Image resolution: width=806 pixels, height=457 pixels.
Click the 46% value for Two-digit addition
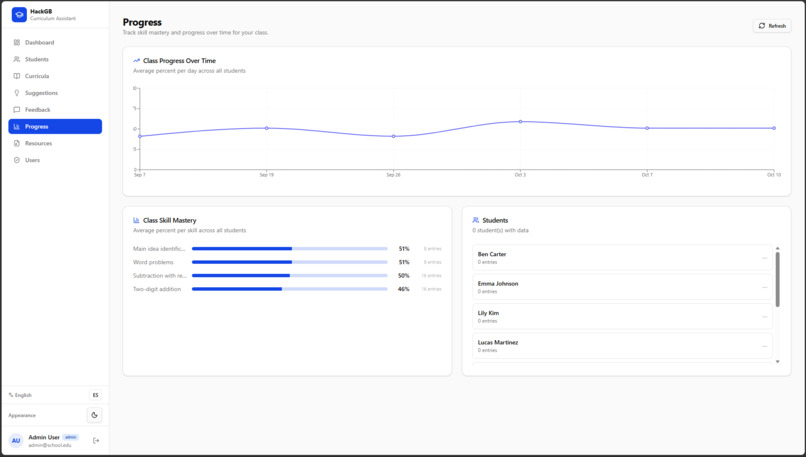click(x=404, y=289)
